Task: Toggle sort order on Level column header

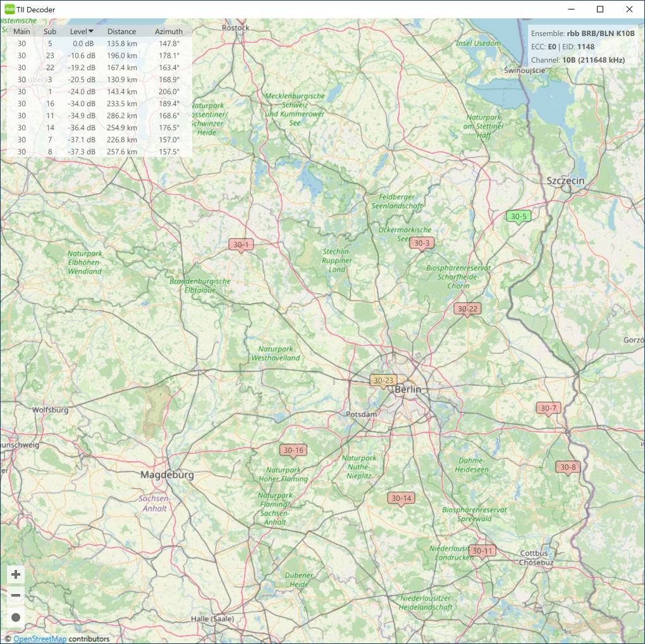Action: [82, 31]
